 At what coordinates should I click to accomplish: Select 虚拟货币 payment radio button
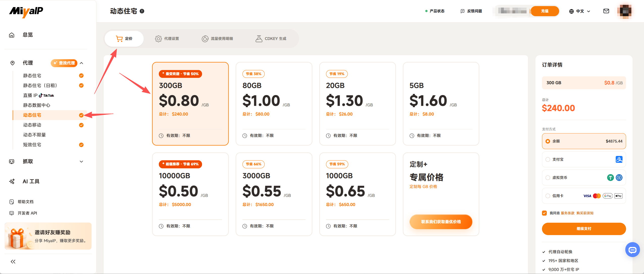tap(548, 178)
